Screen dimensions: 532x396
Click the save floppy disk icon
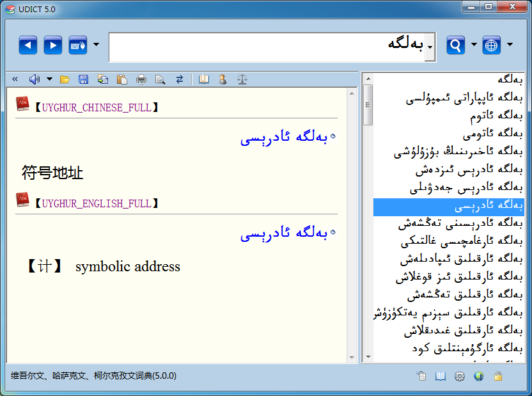point(83,79)
